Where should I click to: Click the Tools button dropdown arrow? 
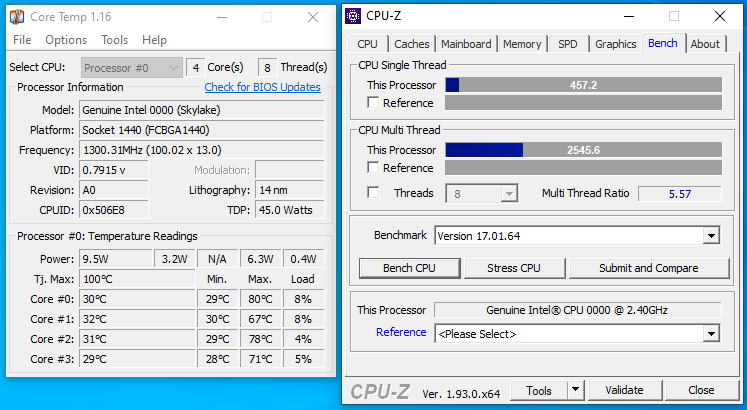[576, 390]
